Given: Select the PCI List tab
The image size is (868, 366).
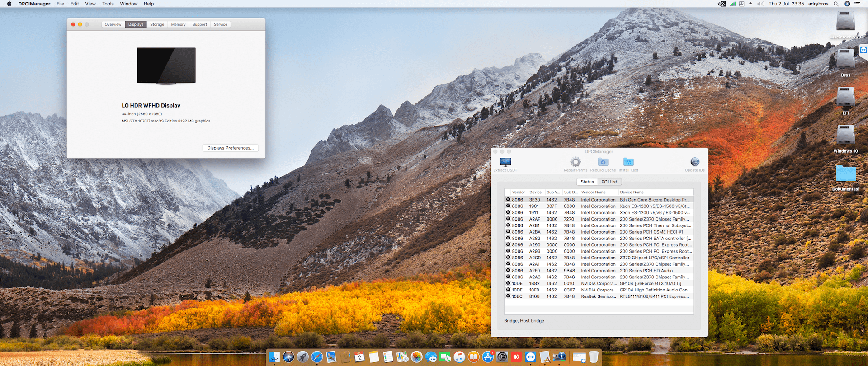Looking at the screenshot, I should (x=609, y=182).
